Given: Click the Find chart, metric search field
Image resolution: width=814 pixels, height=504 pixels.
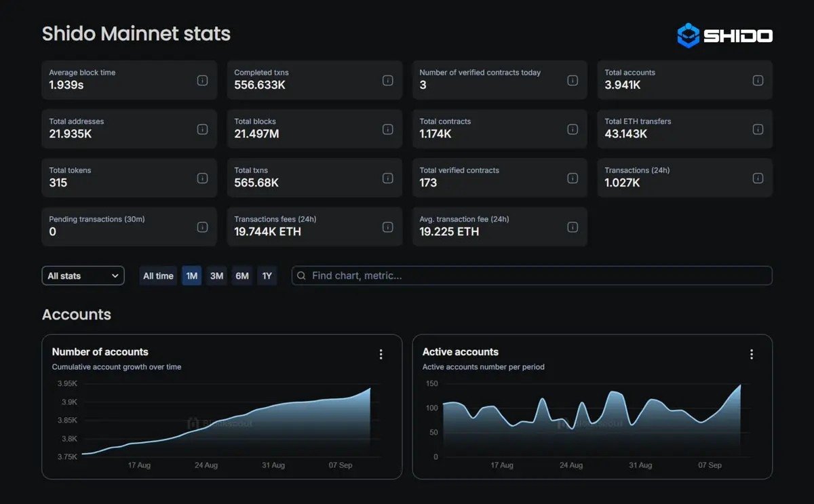Looking at the screenshot, I should pos(532,275).
